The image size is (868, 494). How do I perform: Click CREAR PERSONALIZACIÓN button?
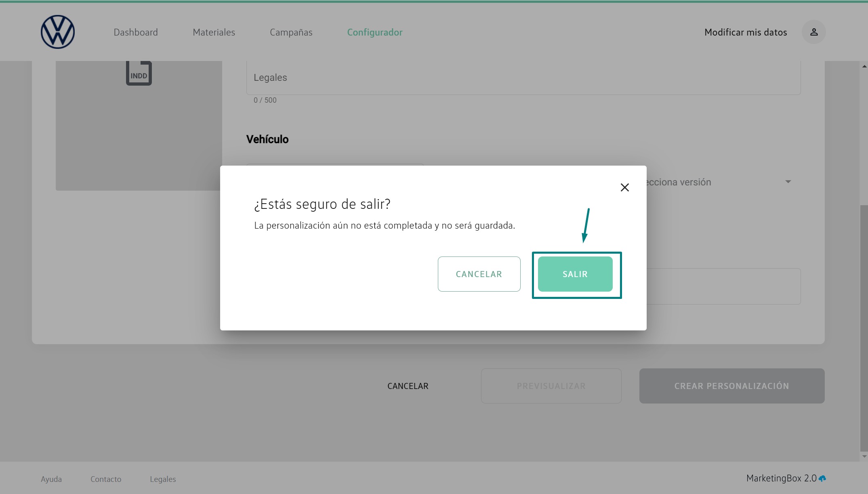731,386
